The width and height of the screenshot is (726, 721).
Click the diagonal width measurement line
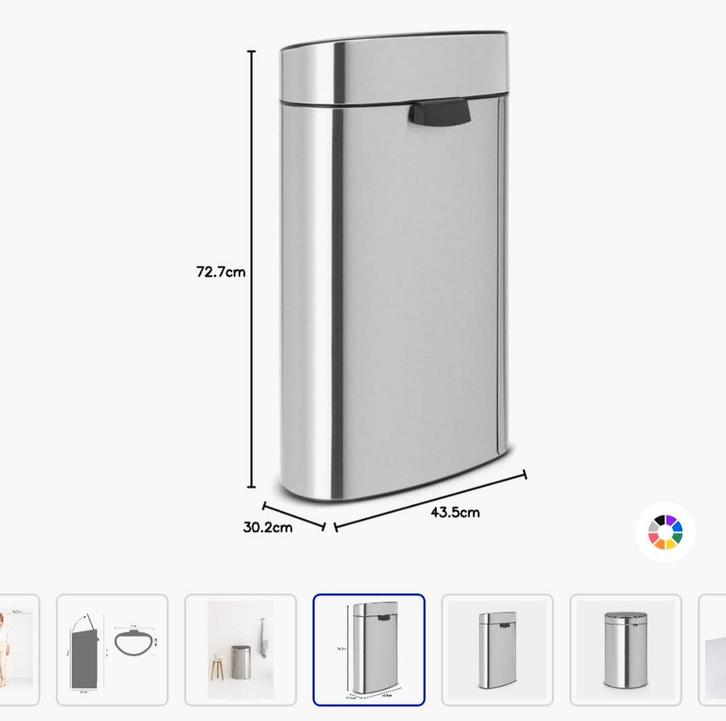[x=430, y=501]
